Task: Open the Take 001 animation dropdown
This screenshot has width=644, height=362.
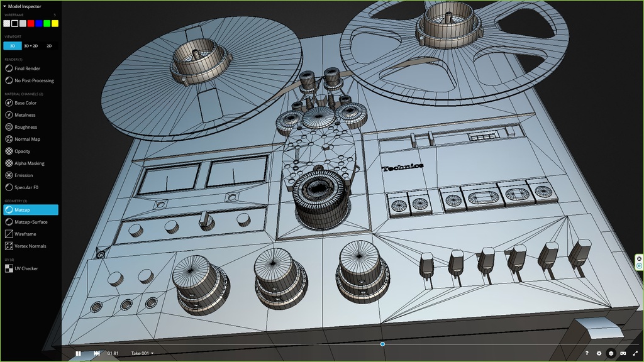Action: 142,353
